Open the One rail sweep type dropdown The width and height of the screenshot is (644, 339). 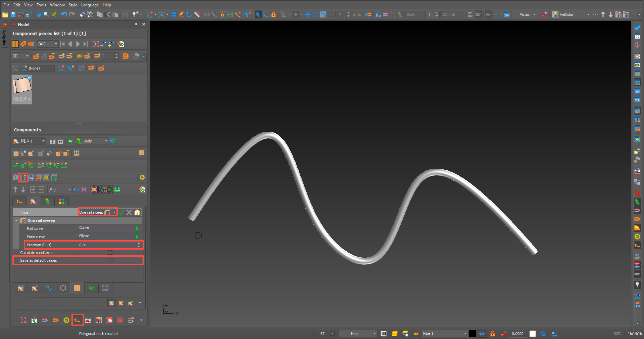click(114, 212)
